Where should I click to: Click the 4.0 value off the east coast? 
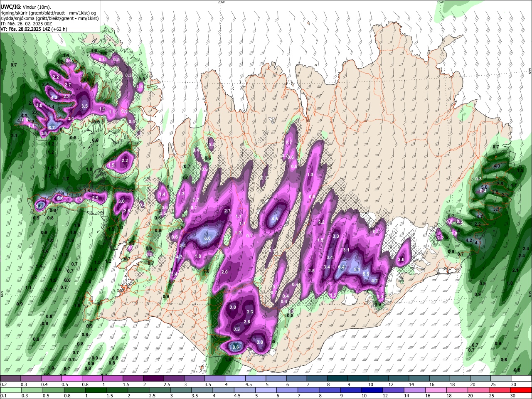(x=496, y=166)
